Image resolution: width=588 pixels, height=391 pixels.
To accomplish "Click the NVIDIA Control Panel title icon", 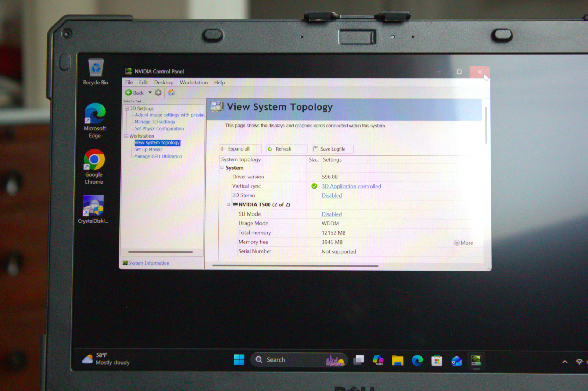I will click(129, 71).
